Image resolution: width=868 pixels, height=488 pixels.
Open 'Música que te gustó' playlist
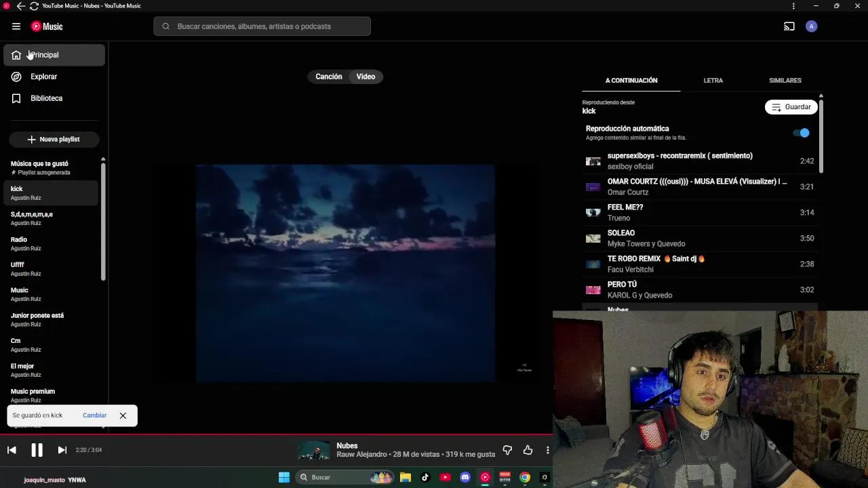click(52, 167)
